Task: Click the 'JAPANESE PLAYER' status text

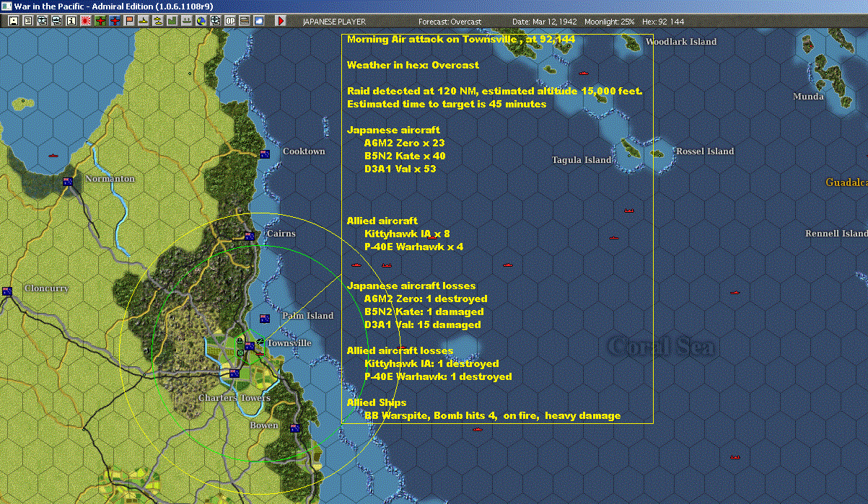Action: (333, 22)
